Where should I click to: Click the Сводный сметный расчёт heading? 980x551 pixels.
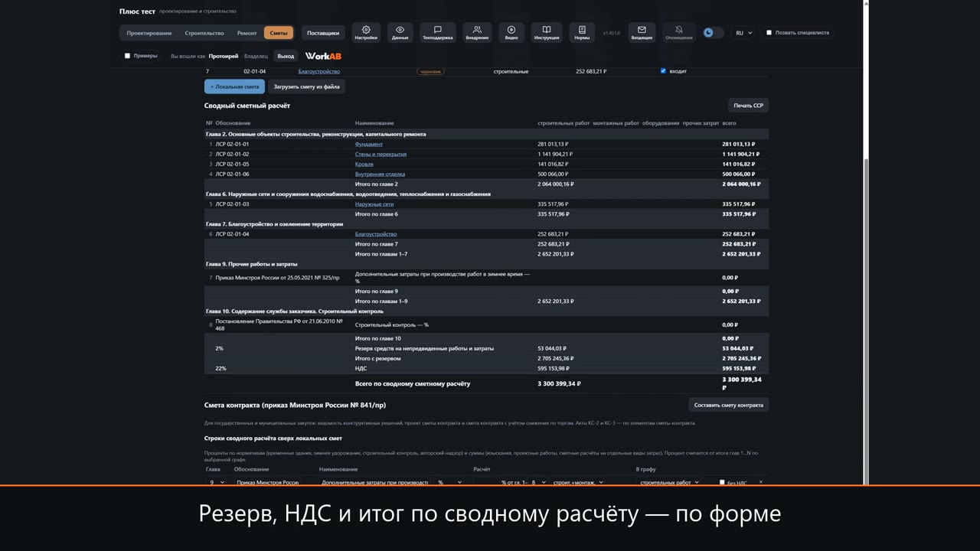tap(247, 106)
